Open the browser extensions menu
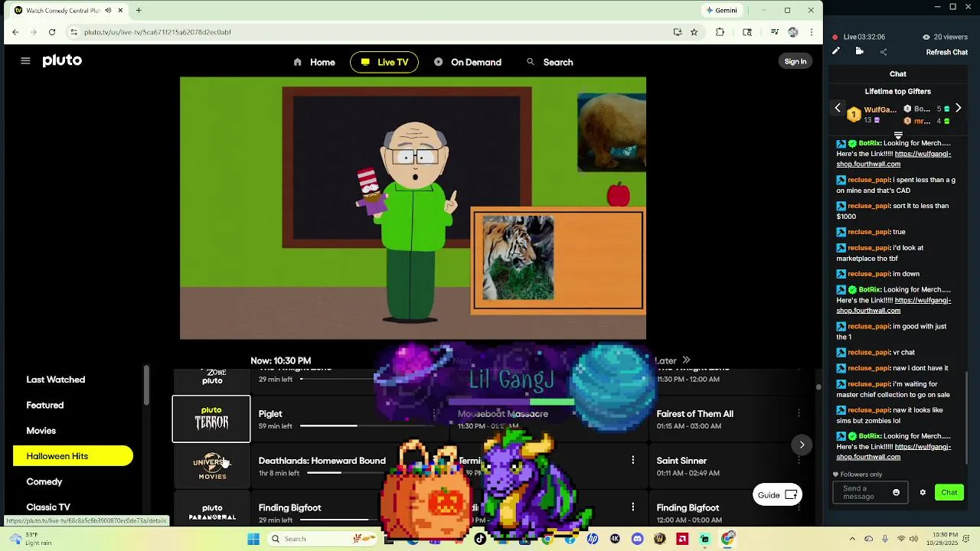The width and height of the screenshot is (980, 551). pyautogui.click(x=720, y=32)
